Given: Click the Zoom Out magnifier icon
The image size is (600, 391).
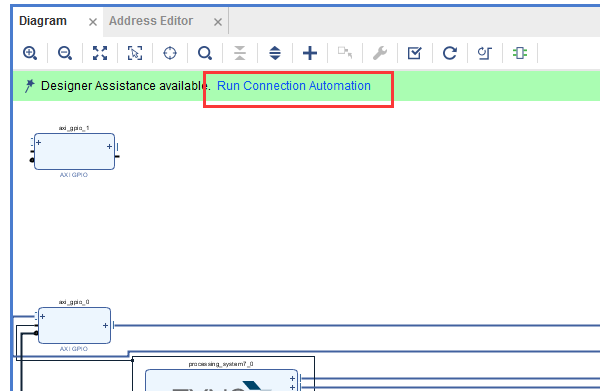Looking at the screenshot, I should pos(65,53).
